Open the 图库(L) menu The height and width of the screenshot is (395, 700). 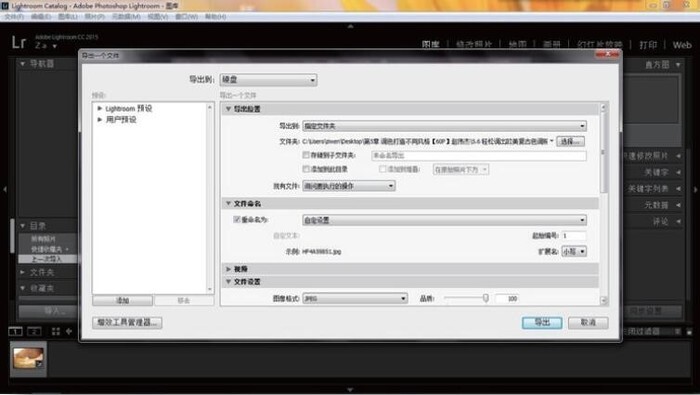(x=67, y=17)
